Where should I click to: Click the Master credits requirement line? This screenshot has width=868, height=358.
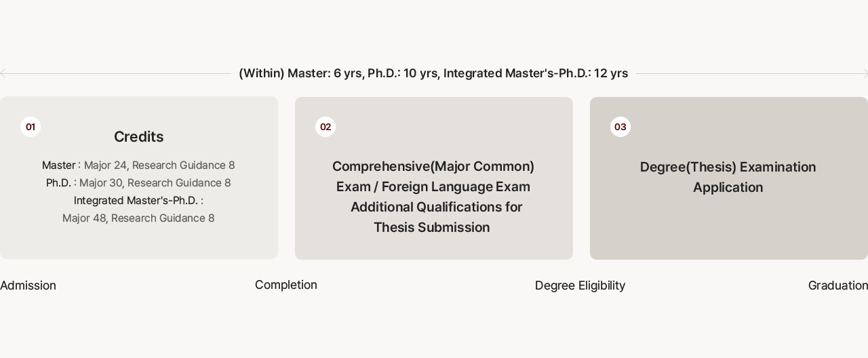138,165
